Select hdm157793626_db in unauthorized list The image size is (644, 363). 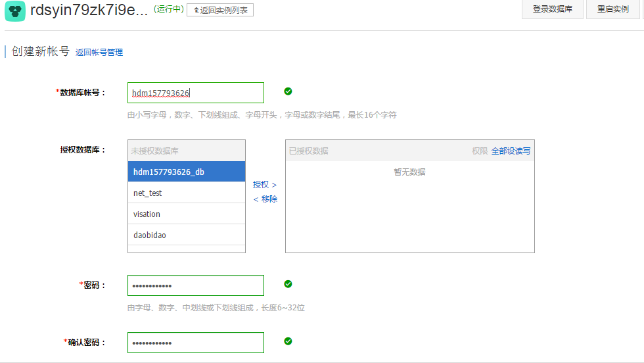click(187, 172)
